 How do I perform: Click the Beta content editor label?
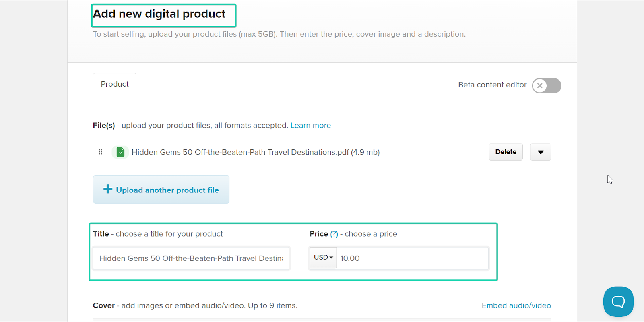[x=492, y=85]
